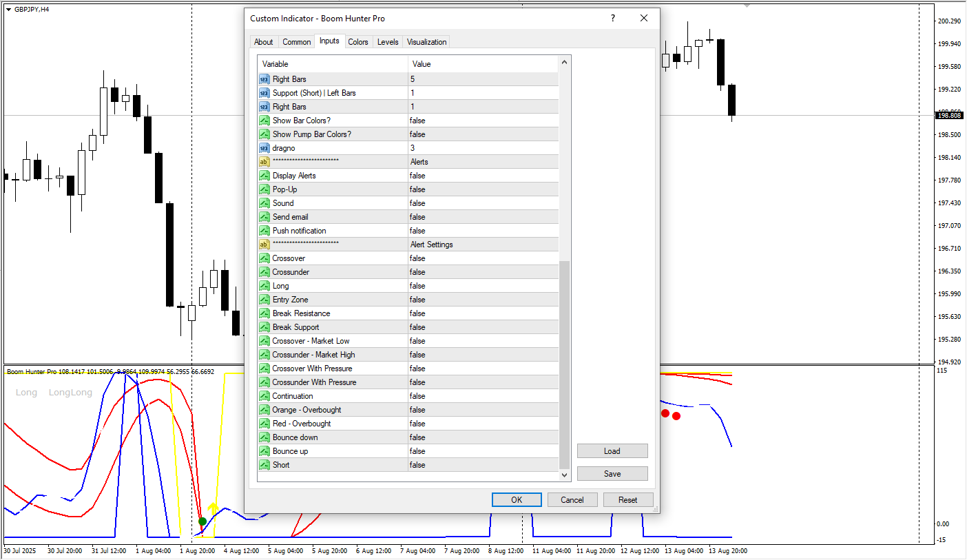Open the Levels tab
This screenshot has height=560, width=967.
pyautogui.click(x=388, y=42)
